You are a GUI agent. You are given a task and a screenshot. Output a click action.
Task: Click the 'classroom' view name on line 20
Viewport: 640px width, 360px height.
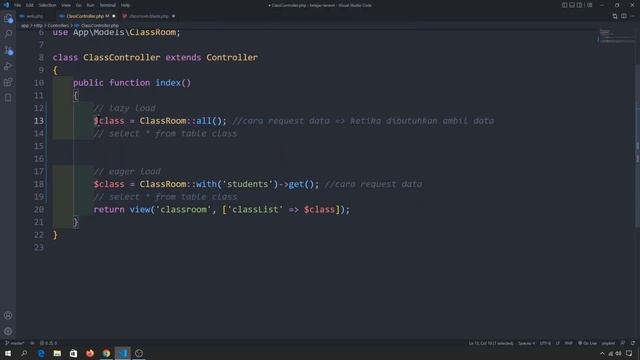click(183, 209)
